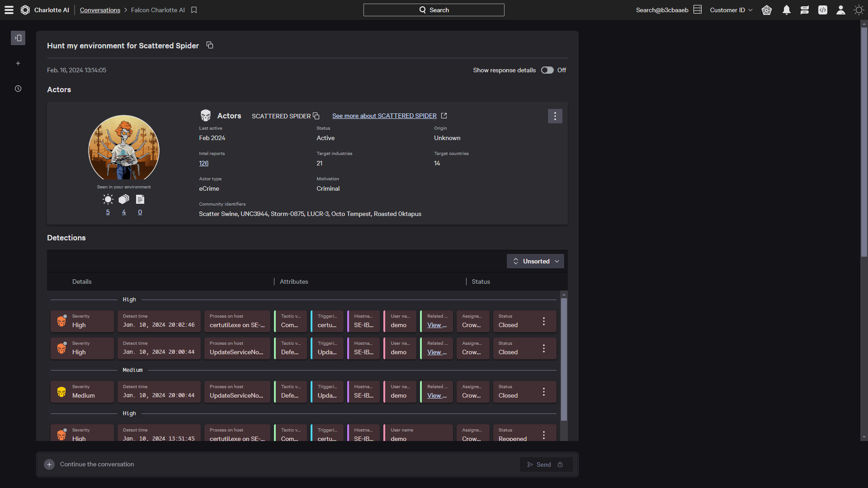Open the 4 count link under avatar
Image resolution: width=868 pixels, height=488 pixels.
(x=124, y=212)
